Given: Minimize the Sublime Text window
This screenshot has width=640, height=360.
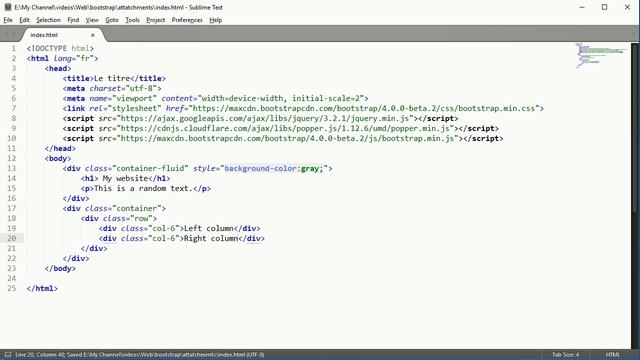Looking at the screenshot, I should [x=582, y=7].
